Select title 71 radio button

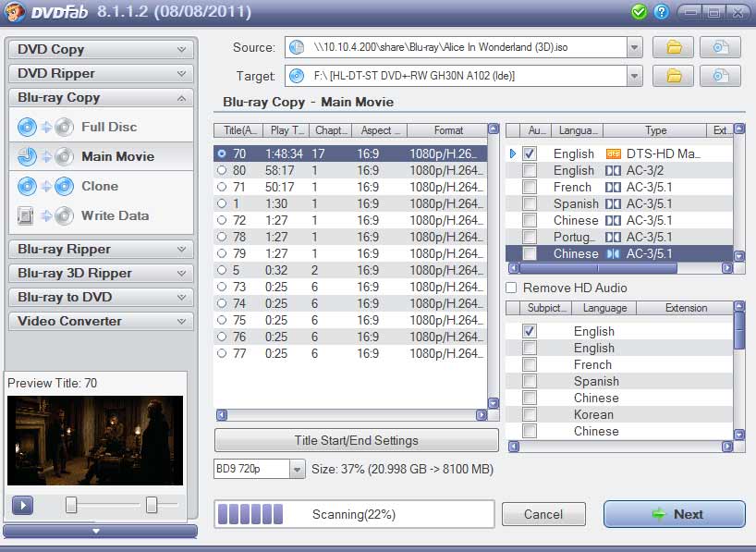tap(222, 187)
